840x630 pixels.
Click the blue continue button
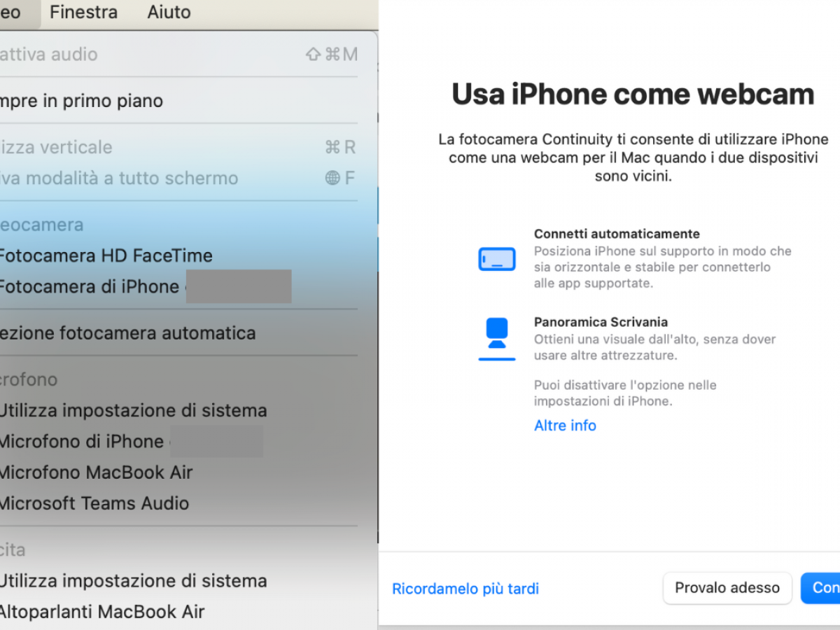click(820, 588)
